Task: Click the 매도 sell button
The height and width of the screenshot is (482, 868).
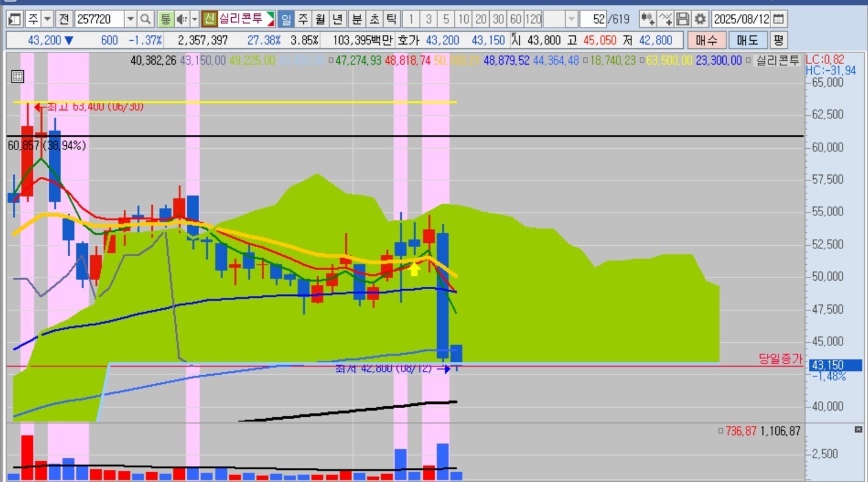Action: [747, 41]
